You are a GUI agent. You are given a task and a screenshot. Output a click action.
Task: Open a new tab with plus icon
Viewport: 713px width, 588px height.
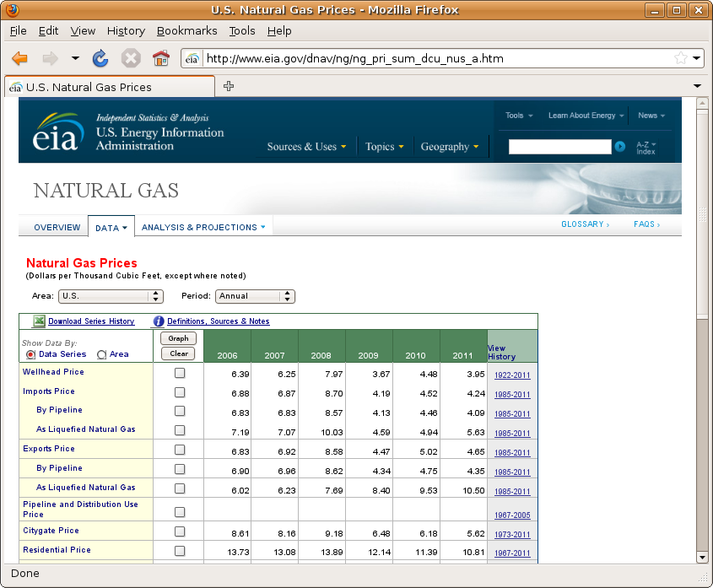(x=229, y=86)
